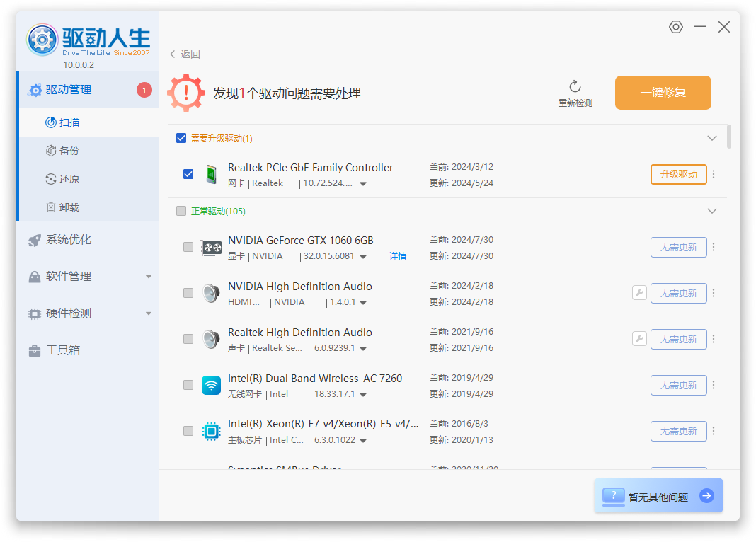Open the hexagon settings icon in title bar
Image resolution: width=756 pixels, height=542 pixels.
click(675, 27)
